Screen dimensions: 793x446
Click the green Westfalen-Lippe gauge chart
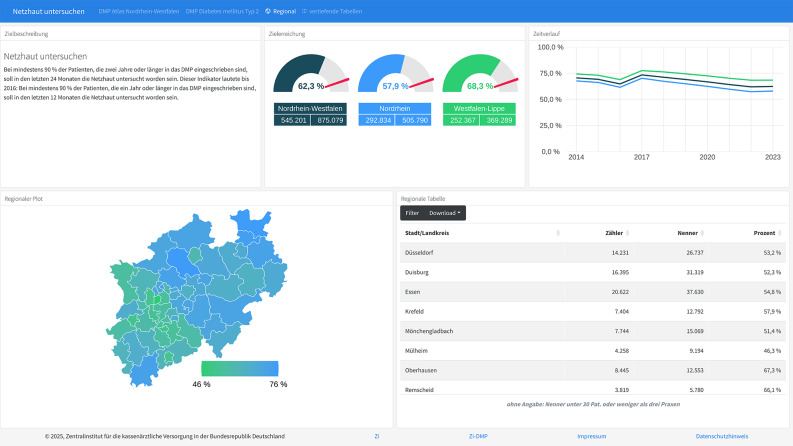[x=480, y=73]
